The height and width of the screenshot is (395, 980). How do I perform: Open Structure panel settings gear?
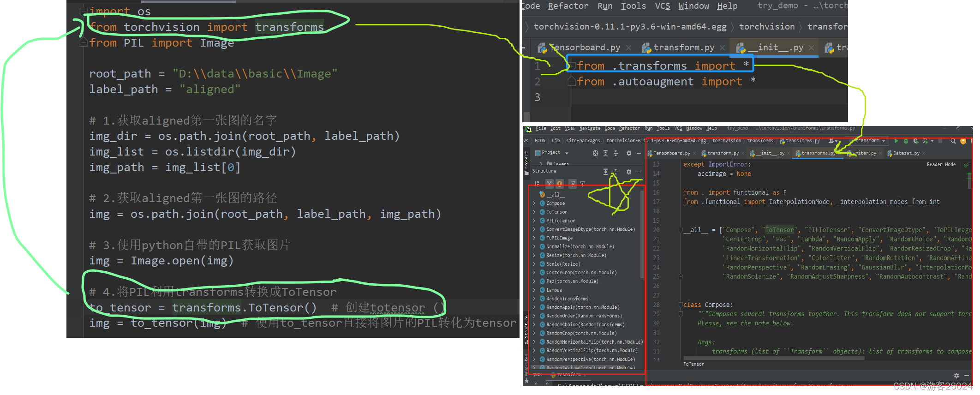pyautogui.click(x=628, y=172)
